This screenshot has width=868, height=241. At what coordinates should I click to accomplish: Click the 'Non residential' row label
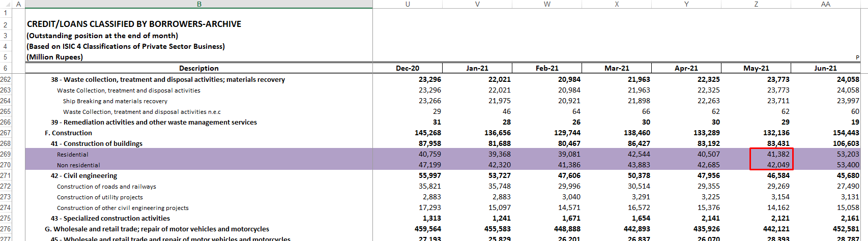78,165
